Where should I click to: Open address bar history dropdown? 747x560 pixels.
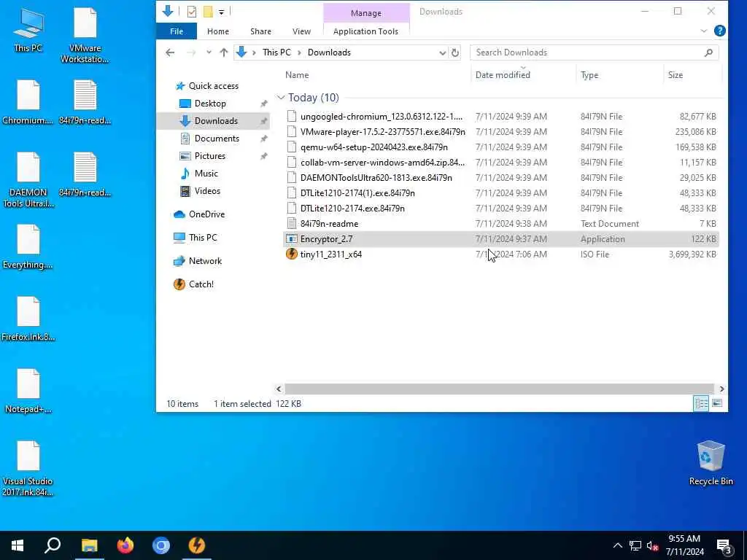pyautogui.click(x=442, y=52)
